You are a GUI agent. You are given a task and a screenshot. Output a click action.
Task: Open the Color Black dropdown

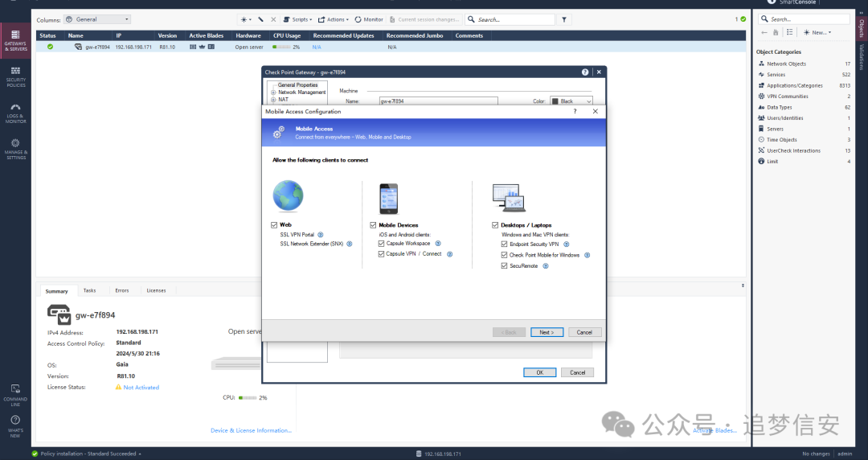tap(571, 101)
